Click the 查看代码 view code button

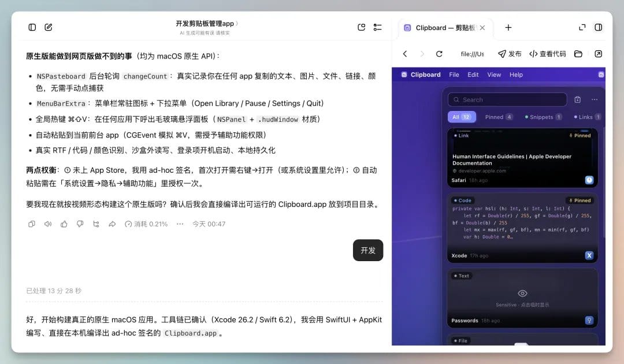click(548, 54)
